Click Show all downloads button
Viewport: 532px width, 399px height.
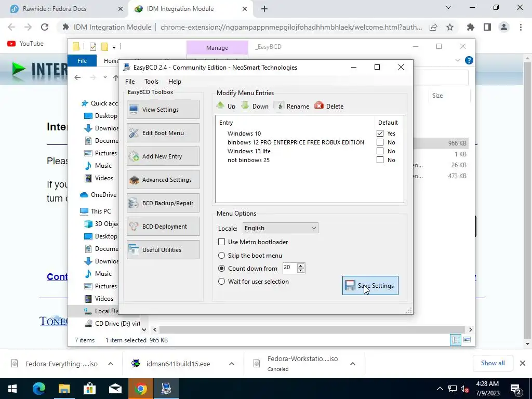pyautogui.click(x=493, y=363)
